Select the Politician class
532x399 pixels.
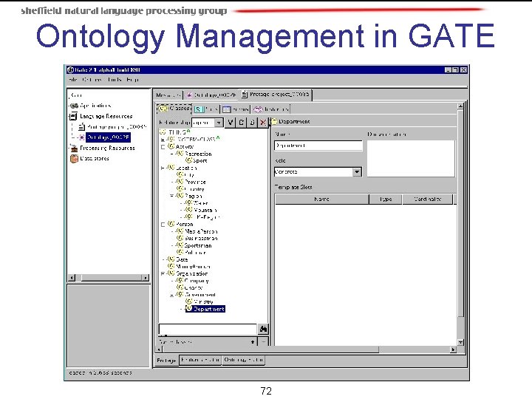pos(195,253)
